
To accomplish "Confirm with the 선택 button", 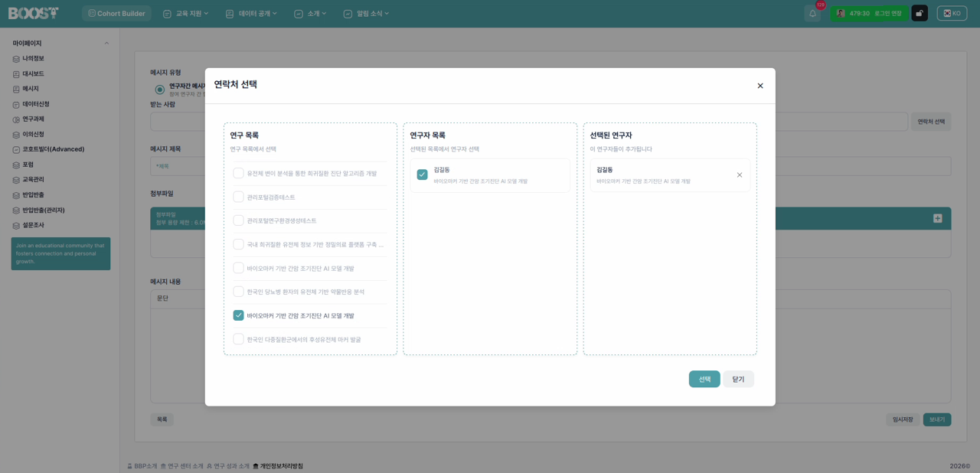I will [704, 379].
